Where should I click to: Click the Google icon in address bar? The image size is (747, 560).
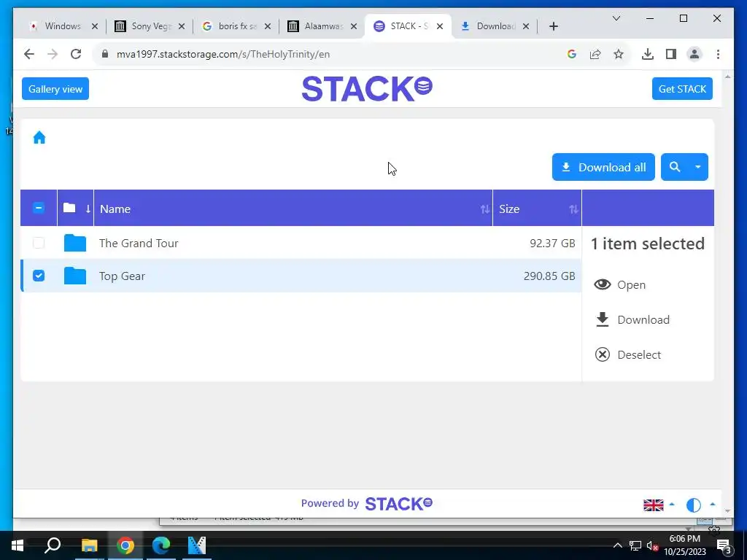pos(572,54)
